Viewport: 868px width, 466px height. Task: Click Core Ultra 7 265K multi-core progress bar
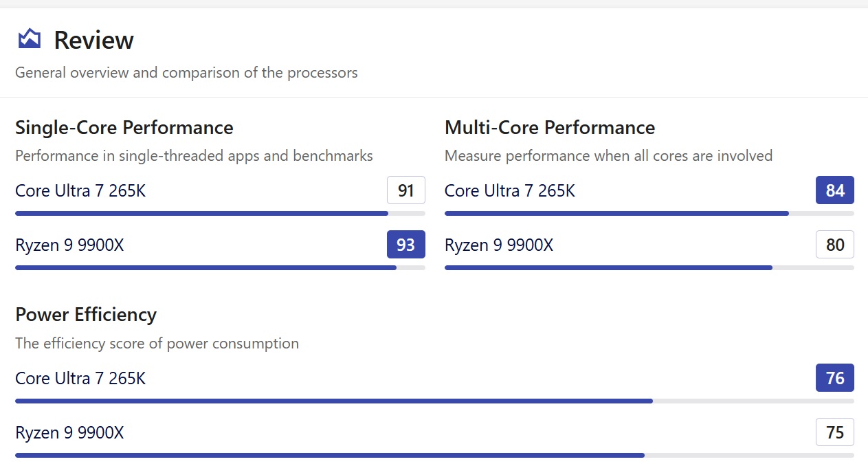coord(649,213)
